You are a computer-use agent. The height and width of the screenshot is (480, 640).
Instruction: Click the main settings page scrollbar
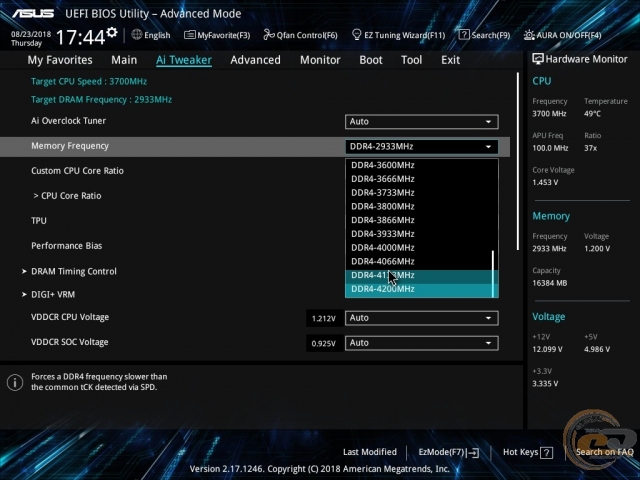[518, 161]
